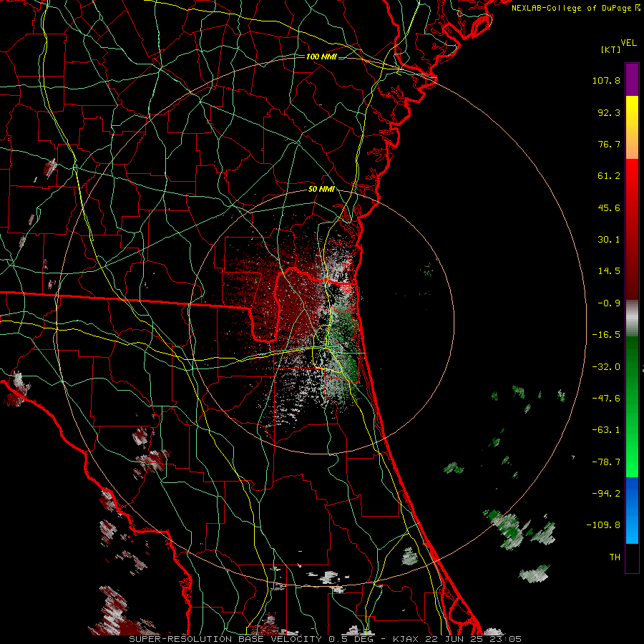Select the -32.0 scale value
The width and height of the screenshot is (644, 644).
pyautogui.click(x=606, y=367)
